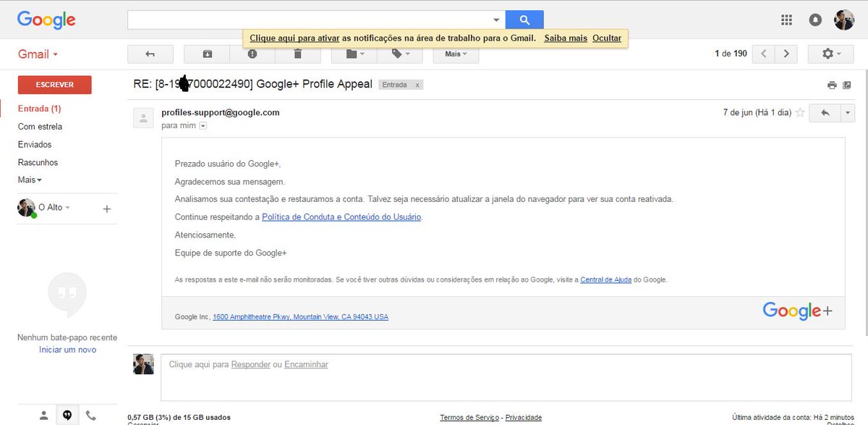
Task: Open Contacts person icon at bottom left
Action: [x=43, y=416]
